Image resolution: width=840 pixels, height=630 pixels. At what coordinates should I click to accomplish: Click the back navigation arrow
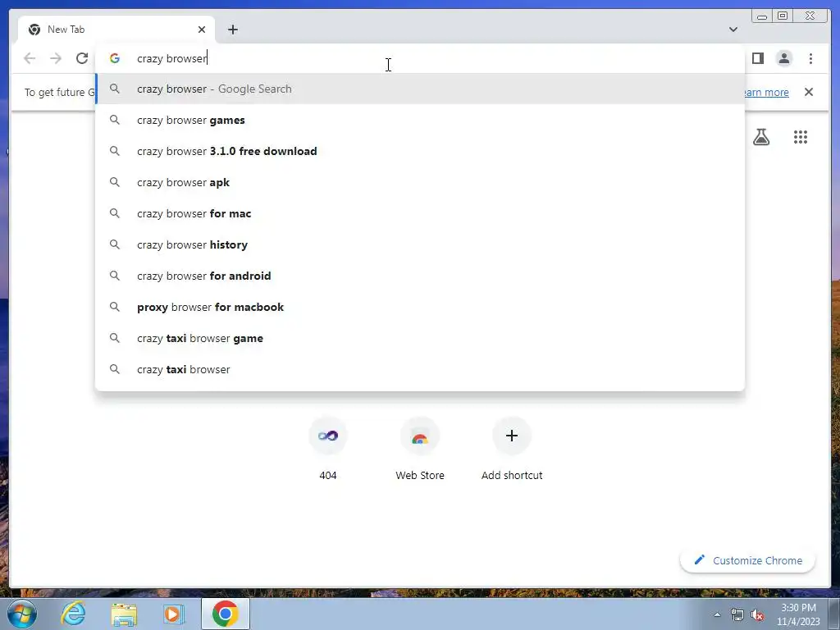point(30,58)
